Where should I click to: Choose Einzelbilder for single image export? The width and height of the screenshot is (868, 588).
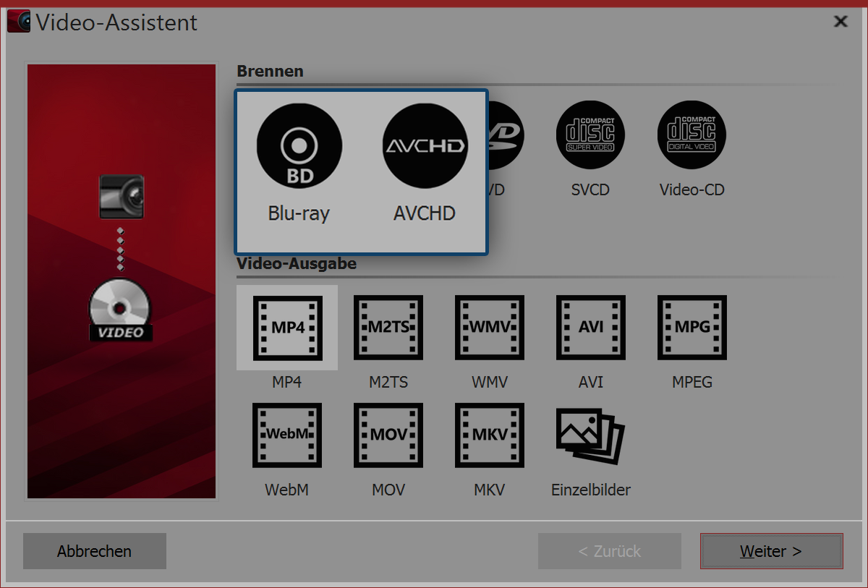(x=590, y=435)
